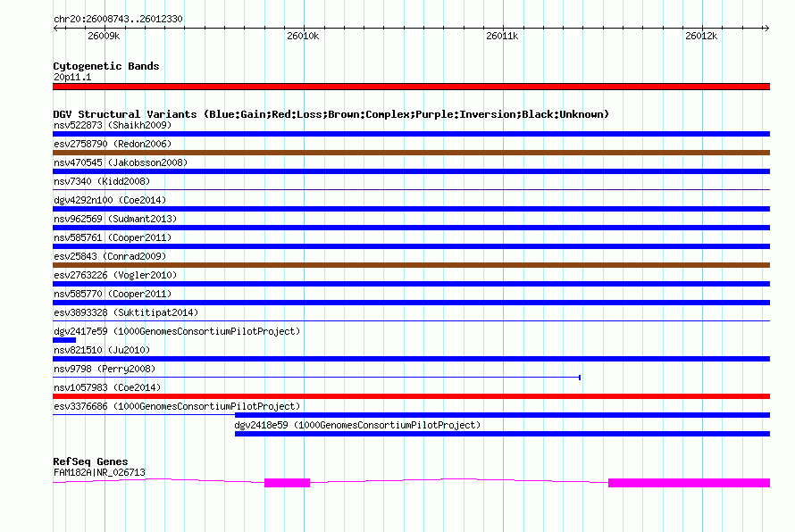Click the thin esv3893328 variant line
The image size is (795, 532).
[x=411, y=321]
